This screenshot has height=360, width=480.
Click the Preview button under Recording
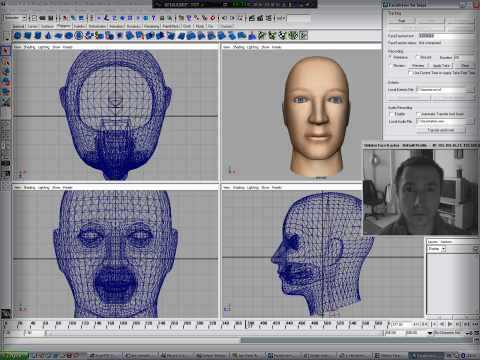(418, 66)
